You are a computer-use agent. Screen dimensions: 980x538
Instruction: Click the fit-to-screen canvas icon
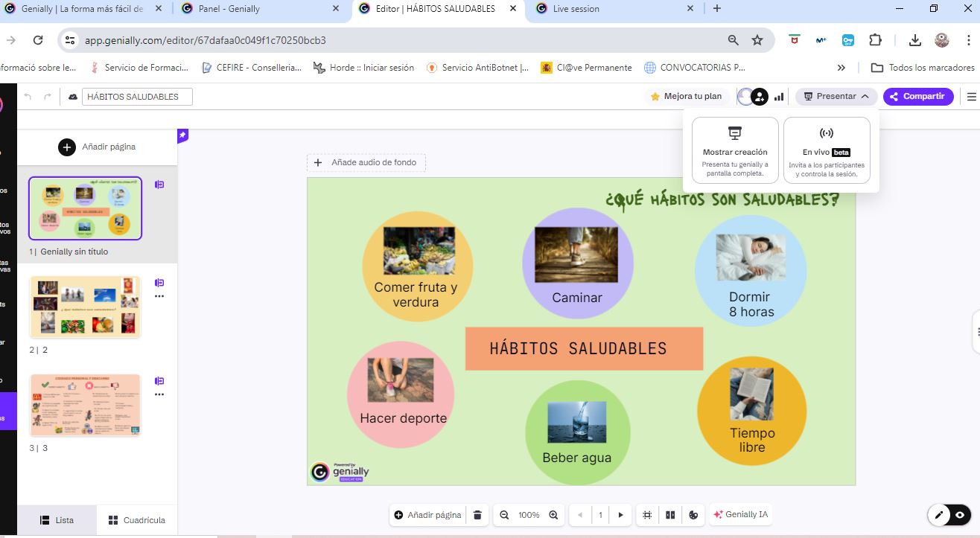click(x=647, y=515)
